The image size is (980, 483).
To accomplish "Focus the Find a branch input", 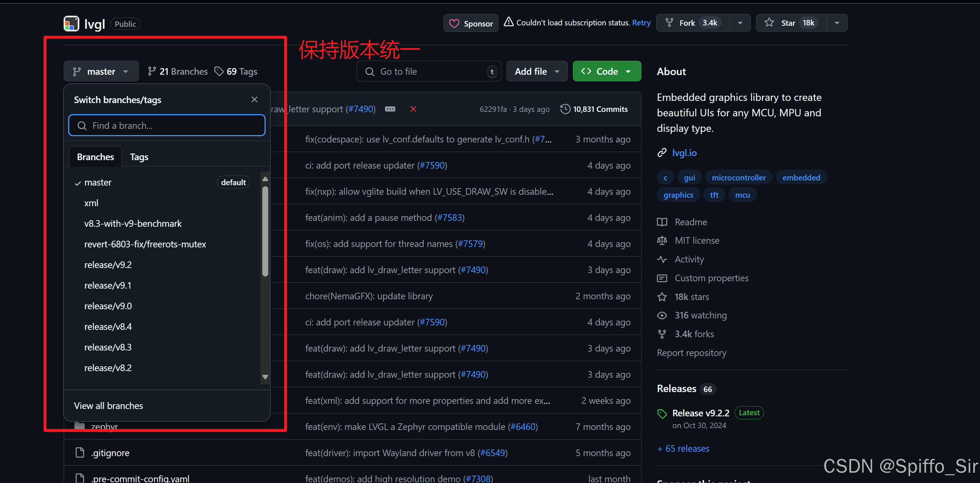I will (x=167, y=126).
